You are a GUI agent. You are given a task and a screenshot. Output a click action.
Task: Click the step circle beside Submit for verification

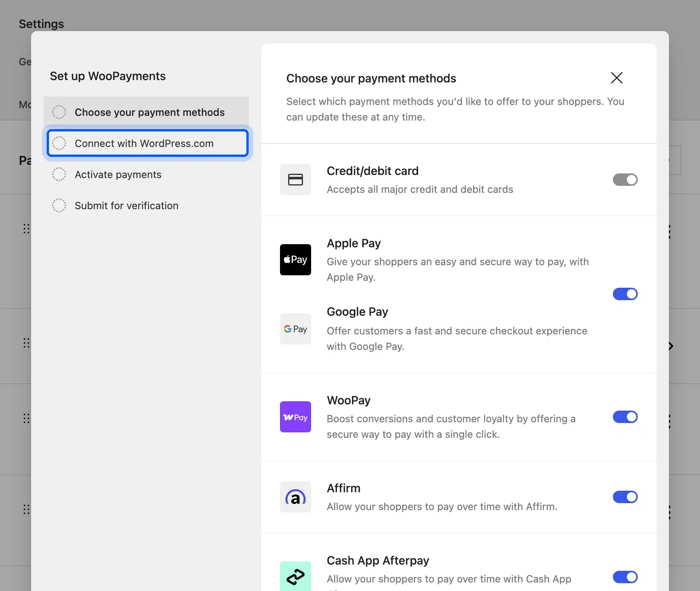[x=59, y=205]
